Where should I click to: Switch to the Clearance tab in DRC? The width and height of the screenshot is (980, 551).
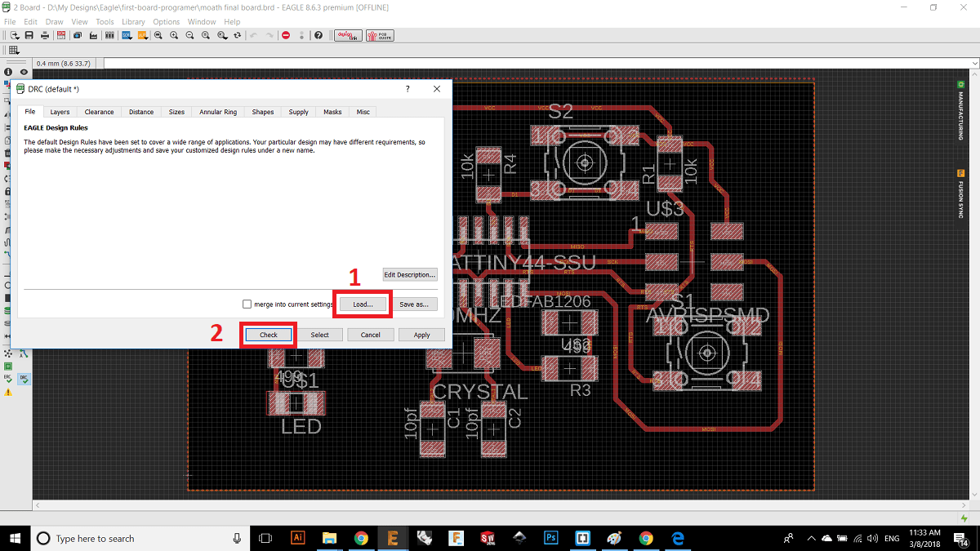click(x=100, y=112)
